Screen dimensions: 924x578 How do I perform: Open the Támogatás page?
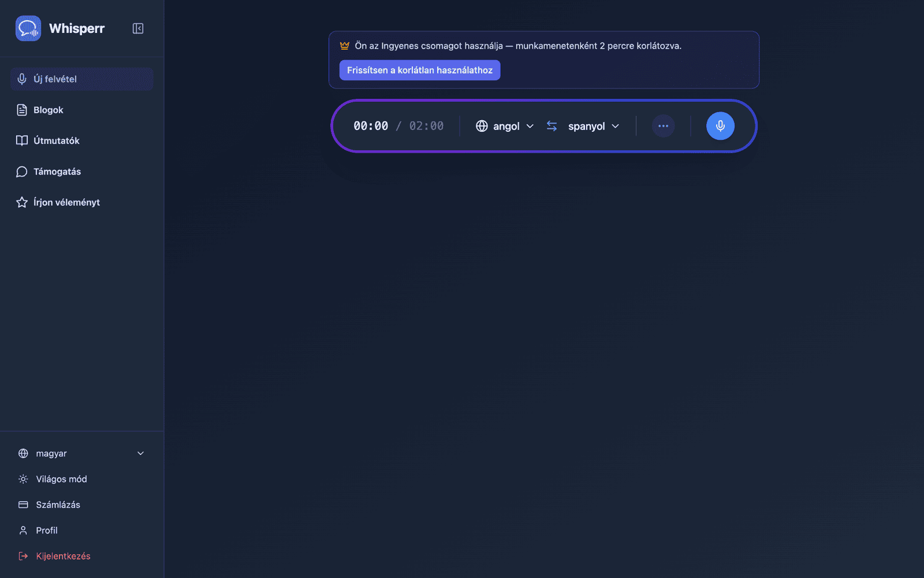coord(81,172)
